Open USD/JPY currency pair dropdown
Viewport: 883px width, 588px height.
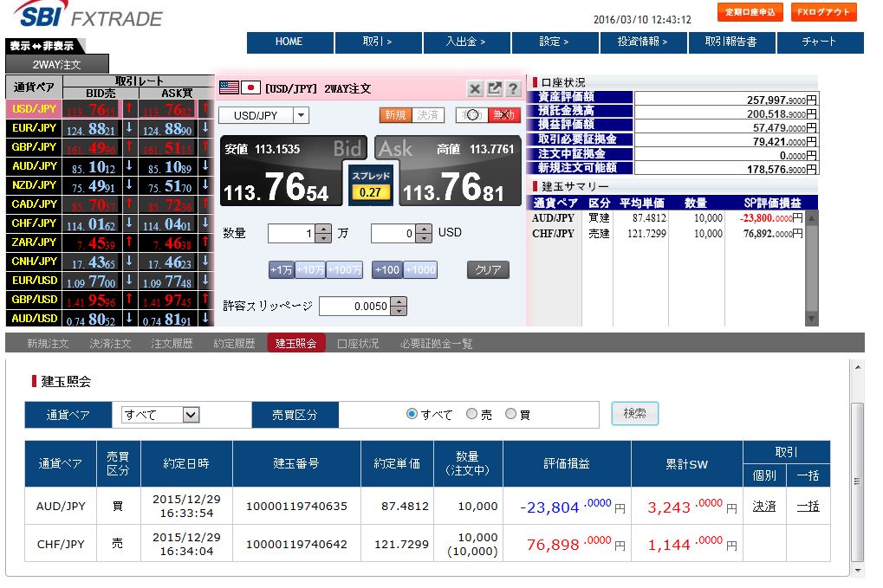[x=302, y=115]
